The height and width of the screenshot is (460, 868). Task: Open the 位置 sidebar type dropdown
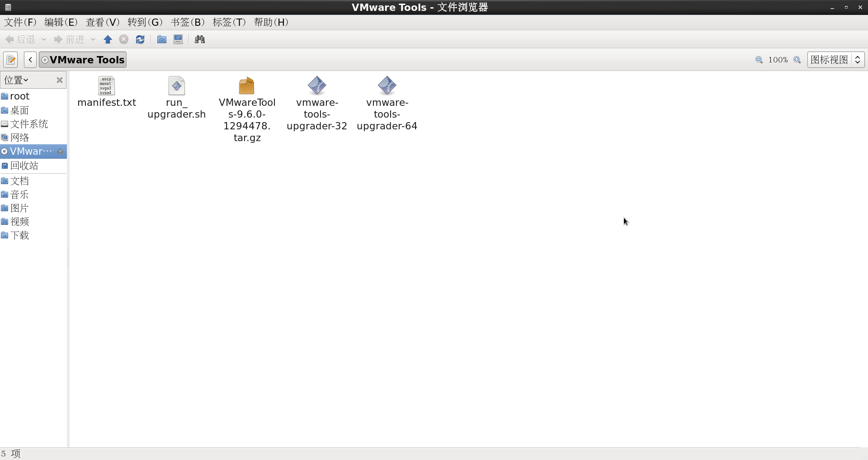click(x=17, y=80)
